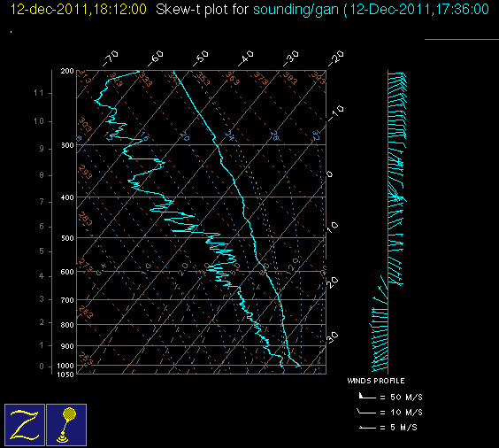
Task: Click the '11' km altitude tick label
Action: coord(39,93)
